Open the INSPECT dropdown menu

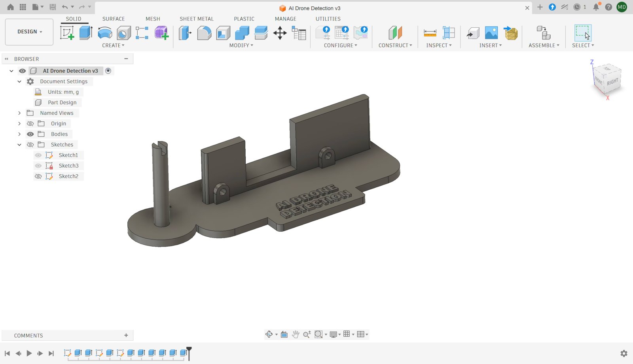point(439,45)
